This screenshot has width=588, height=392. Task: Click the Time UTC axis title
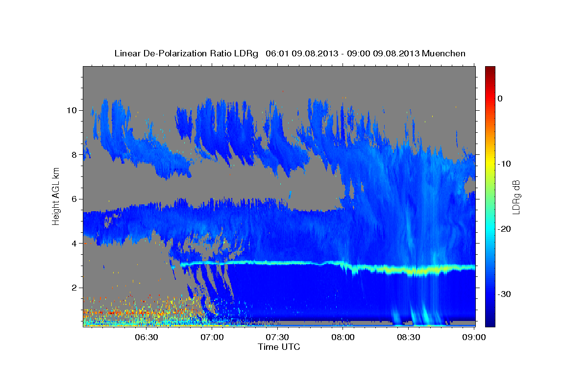279,347
